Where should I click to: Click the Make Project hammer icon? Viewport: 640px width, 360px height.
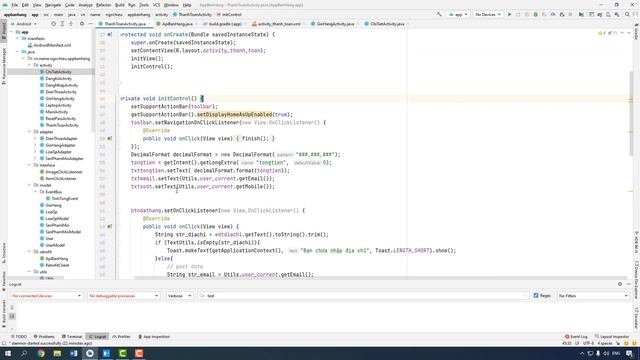(x=439, y=14)
